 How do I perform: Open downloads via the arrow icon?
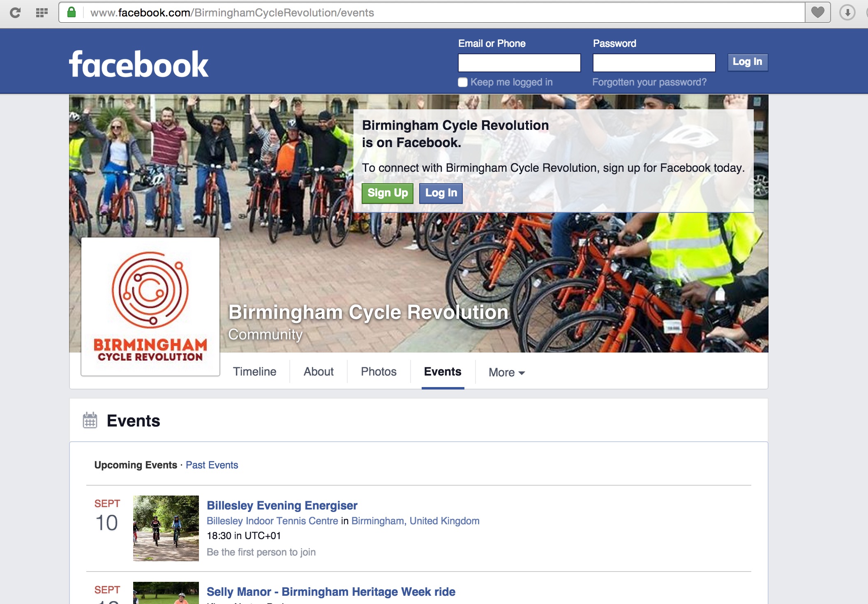click(x=846, y=12)
